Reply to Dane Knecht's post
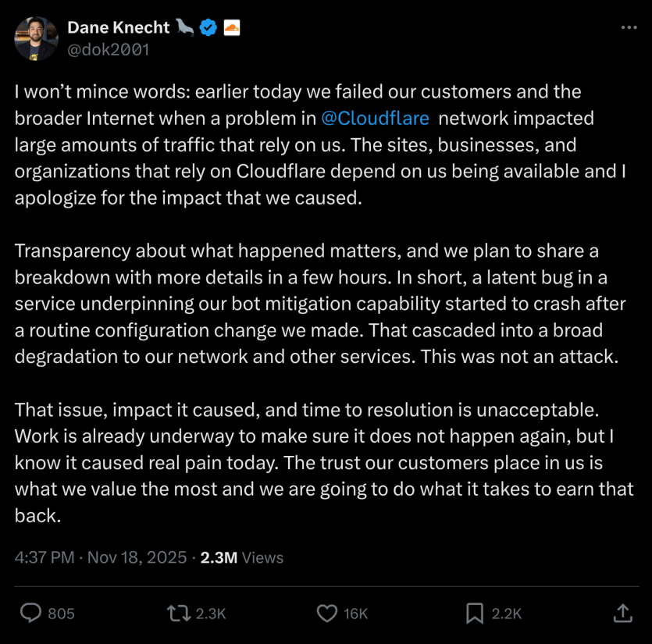 pyautogui.click(x=31, y=614)
